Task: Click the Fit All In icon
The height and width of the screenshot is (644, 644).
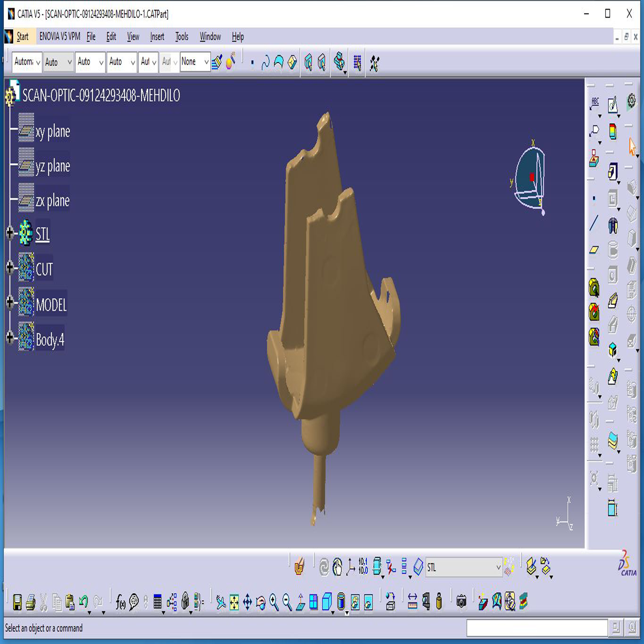Action: pyautogui.click(x=234, y=602)
